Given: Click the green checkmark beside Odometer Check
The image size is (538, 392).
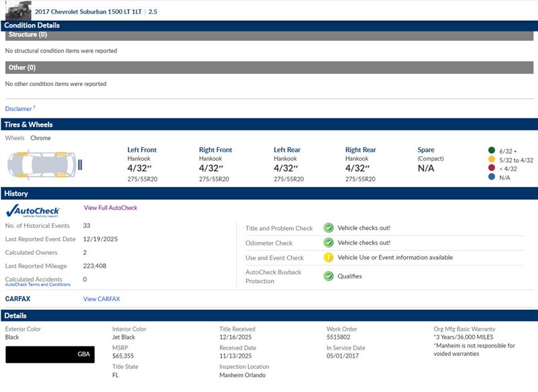Looking at the screenshot, I should tap(328, 243).
